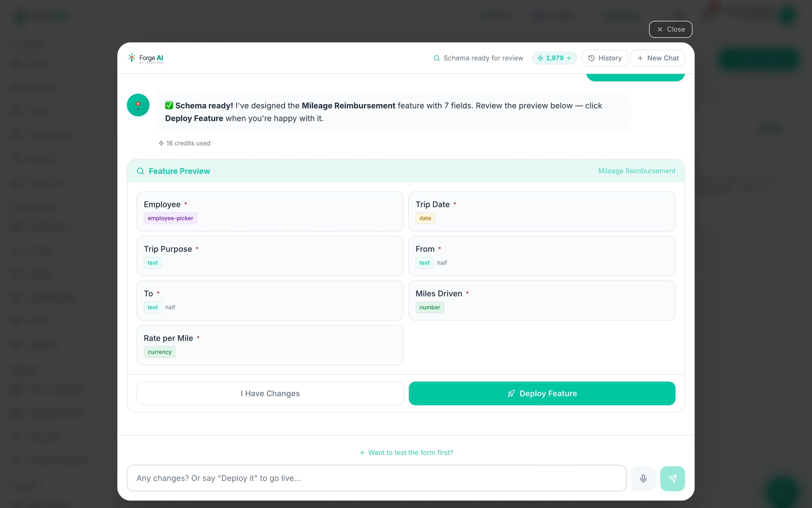The image size is (812, 508).
Task: Focus the Any changes message input field
Action: pyautogui.click(x=376, y=478)
